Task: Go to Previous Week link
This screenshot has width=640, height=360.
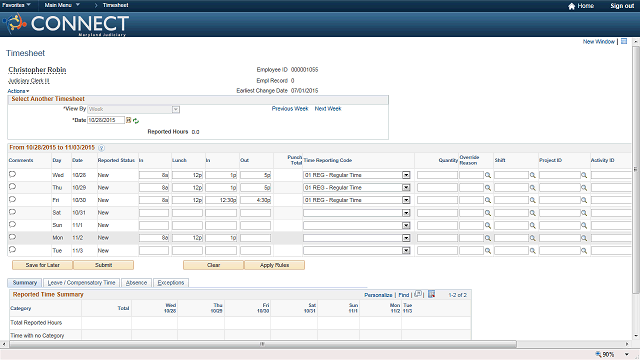Action: (290, 109)
